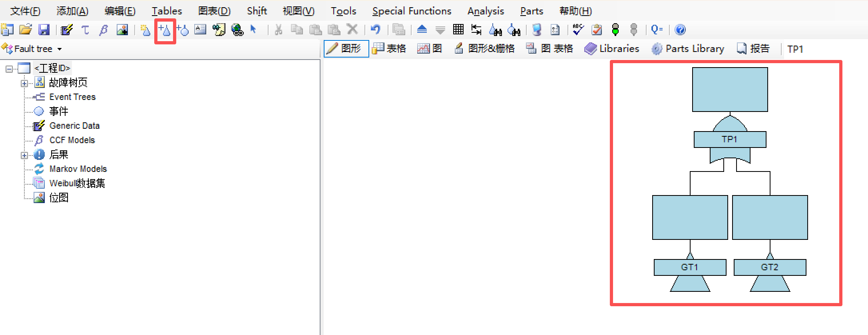Save the project with floppy disk icon

pyautogui.click(x=44, y=30)
